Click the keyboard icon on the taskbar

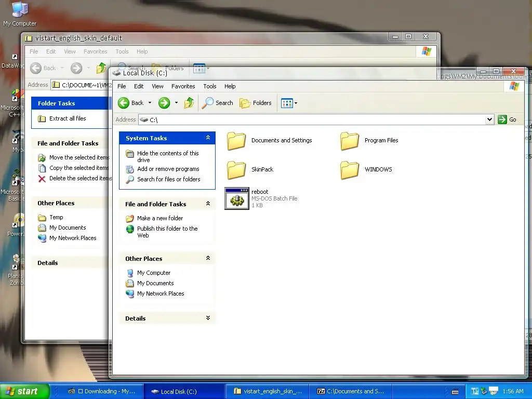pos(455,392)
